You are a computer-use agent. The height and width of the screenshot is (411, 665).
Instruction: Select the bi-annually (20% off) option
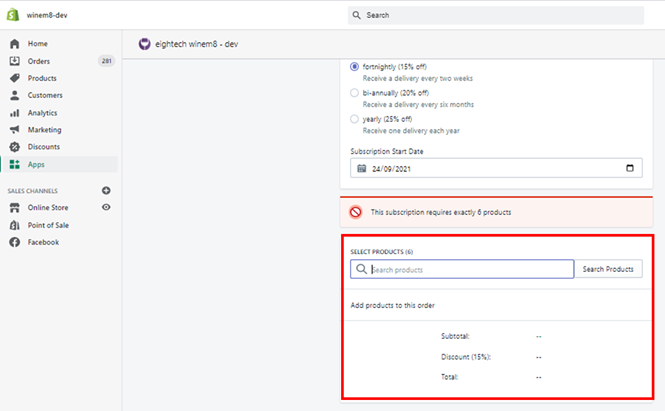pos(354,92)
